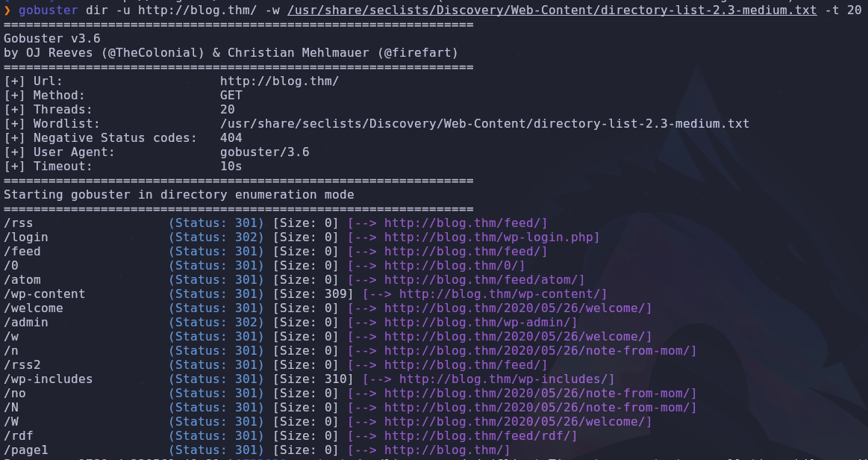
Task: Click the welcome URL in the uppercase /W row
Action: 515,422
